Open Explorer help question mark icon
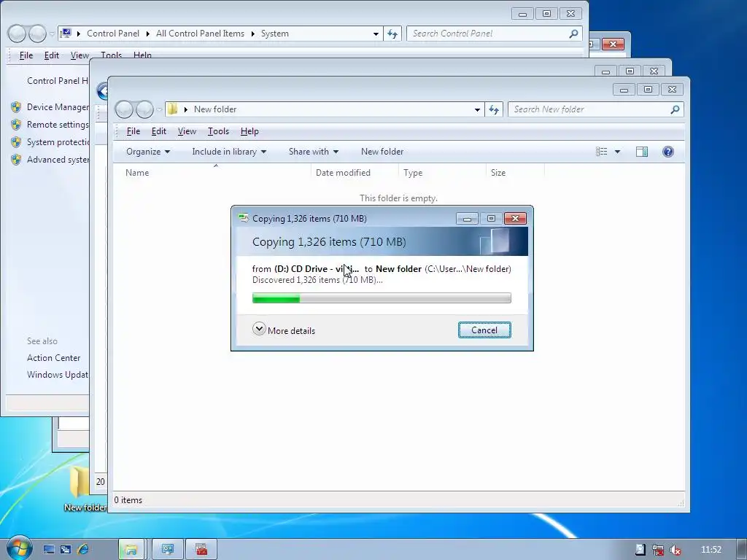747x560 pixels. [668, 152]
